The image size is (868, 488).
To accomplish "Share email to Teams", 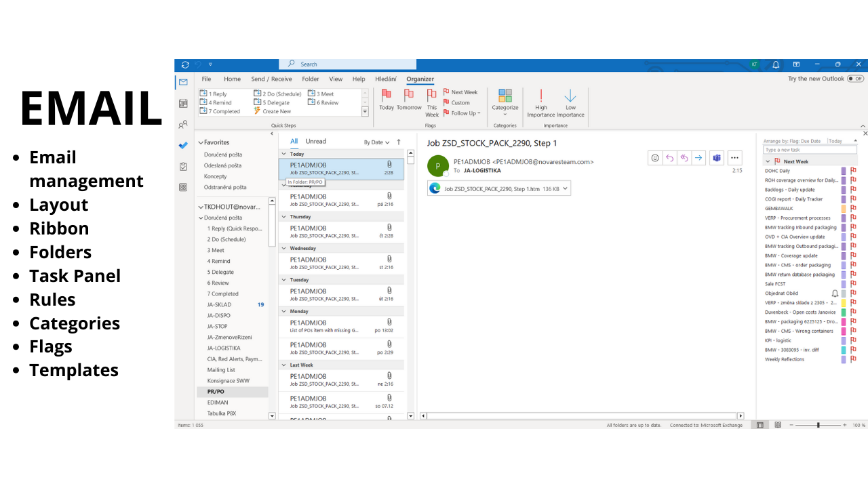I will click(716, 158).
